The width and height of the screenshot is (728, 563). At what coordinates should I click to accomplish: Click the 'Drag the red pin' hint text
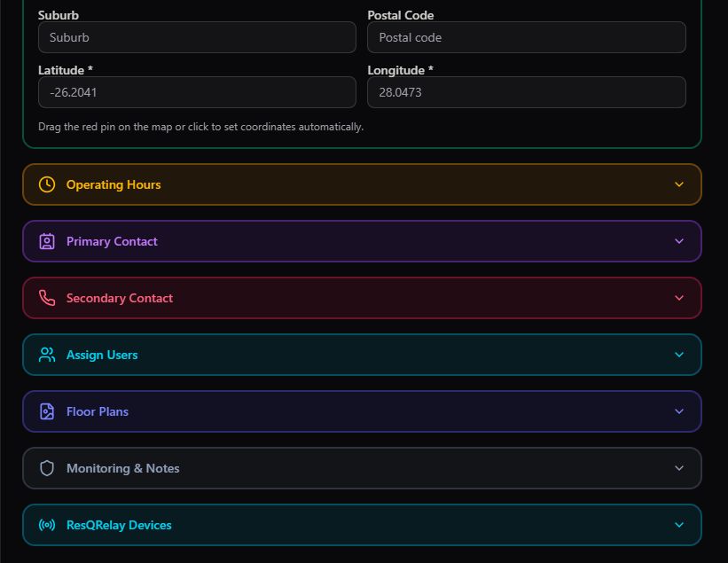200,127
